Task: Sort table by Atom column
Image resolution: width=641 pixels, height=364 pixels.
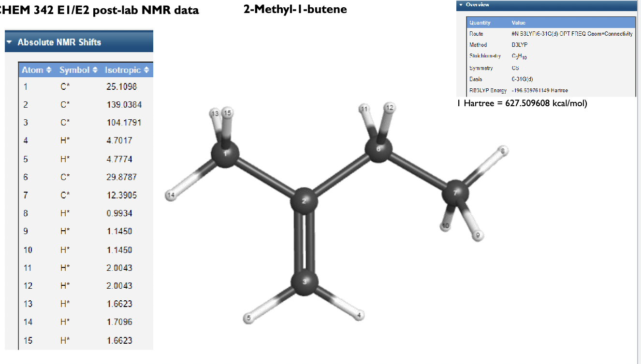Action: coord(37,70)
